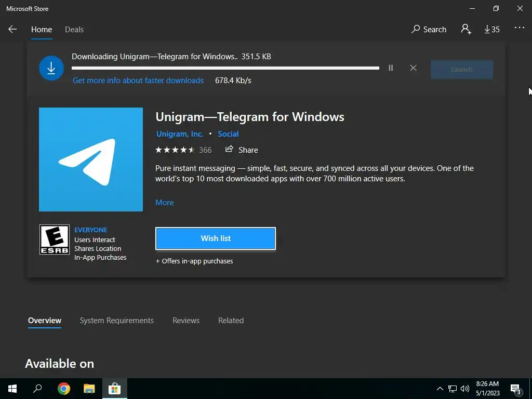
Task: Open downloads and updates queue showing 35
Action: point(492,30)
